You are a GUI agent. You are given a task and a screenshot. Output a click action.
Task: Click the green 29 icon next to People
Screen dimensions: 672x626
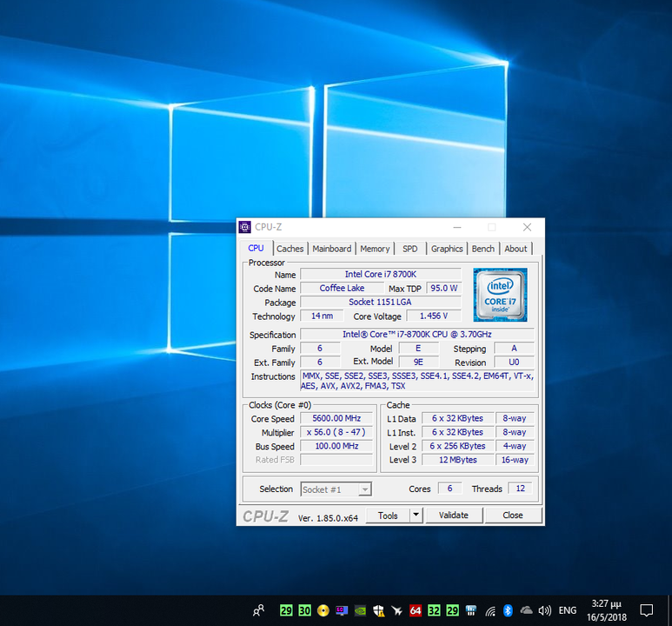point(286,610)
